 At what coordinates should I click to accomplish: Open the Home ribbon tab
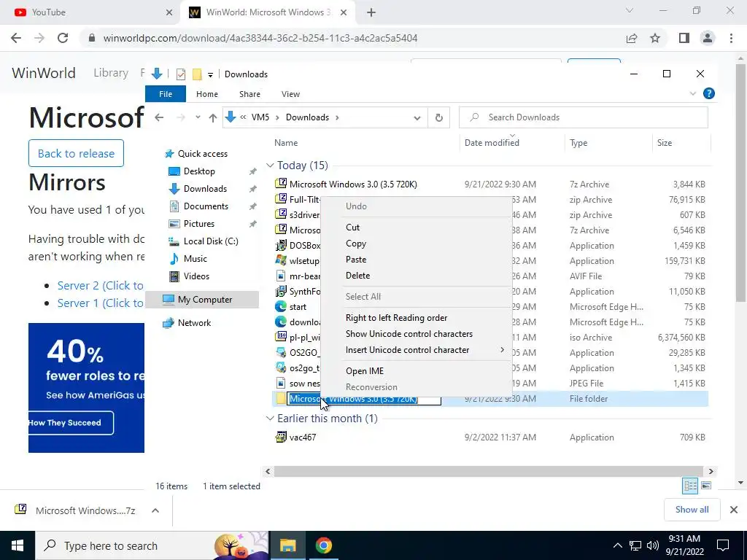click(206, 94)
